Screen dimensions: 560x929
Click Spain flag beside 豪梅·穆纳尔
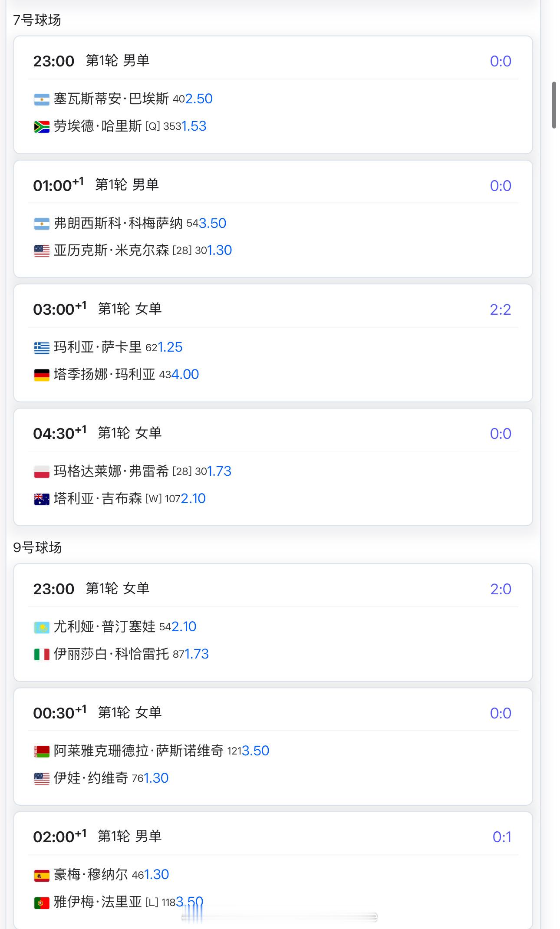[42, 876]
